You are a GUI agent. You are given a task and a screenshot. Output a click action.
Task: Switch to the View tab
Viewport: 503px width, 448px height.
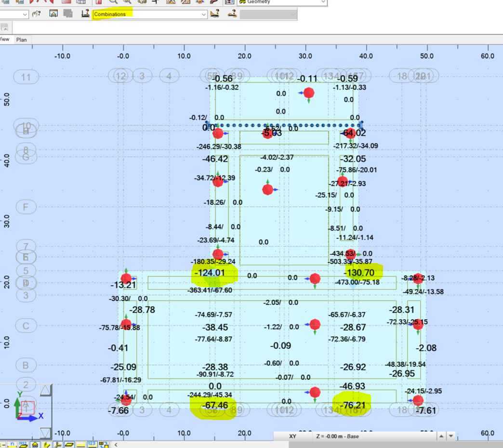pyautogui.click(x=5, y=40)
